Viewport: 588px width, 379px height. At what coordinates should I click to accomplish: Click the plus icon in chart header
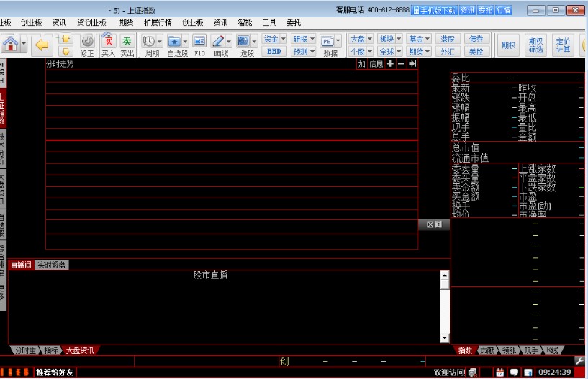point(390,64)
